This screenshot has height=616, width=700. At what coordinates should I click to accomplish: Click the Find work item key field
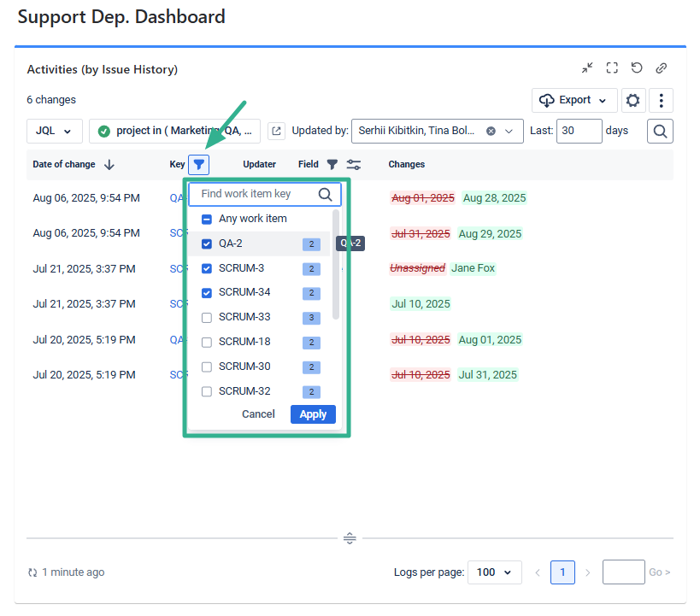pos(256,194)
